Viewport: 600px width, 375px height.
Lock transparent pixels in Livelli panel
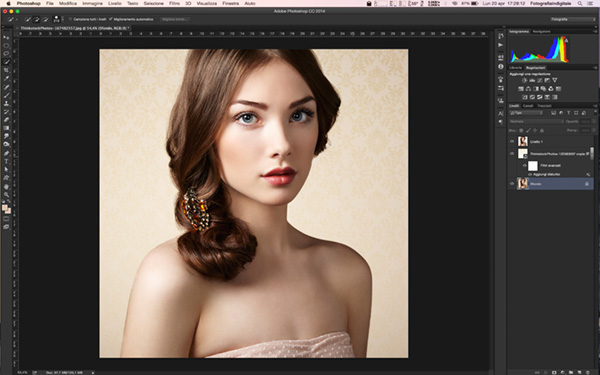521,131
